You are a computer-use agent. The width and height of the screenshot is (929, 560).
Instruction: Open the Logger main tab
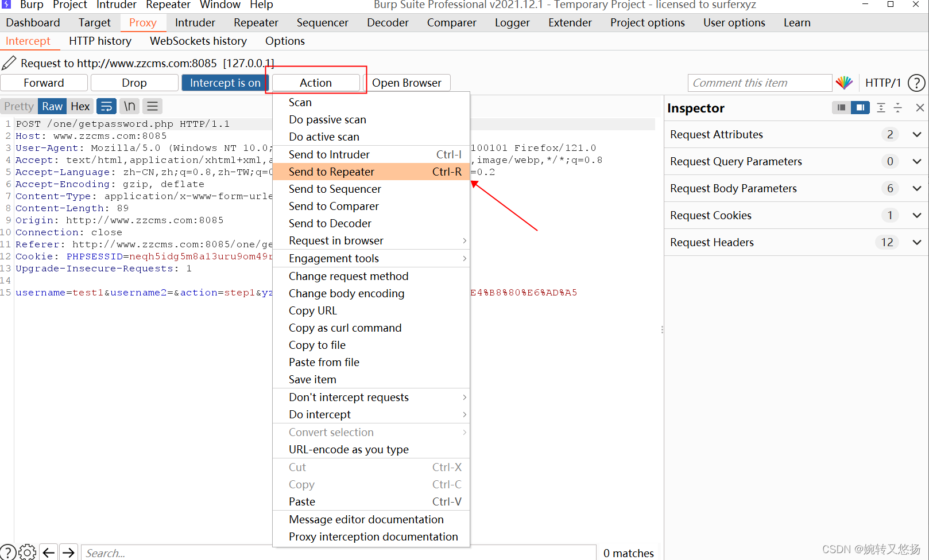(512, 22)
